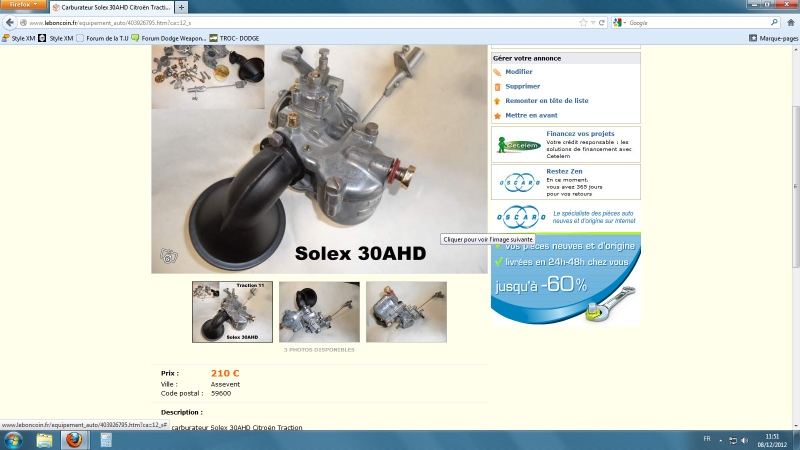Click Remonter en tête de liste link
Screen dimensions: 800x450
pyautogui.click(x=546, y=101)
